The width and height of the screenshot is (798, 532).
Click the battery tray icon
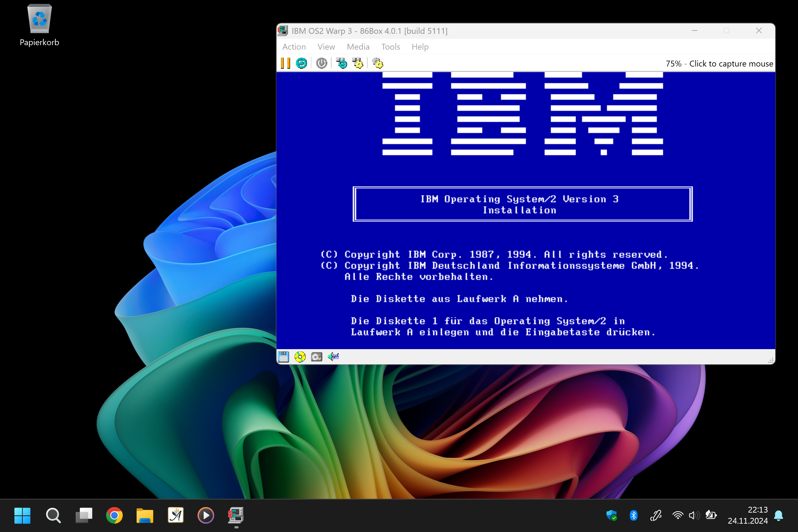(x=711, y=516)
